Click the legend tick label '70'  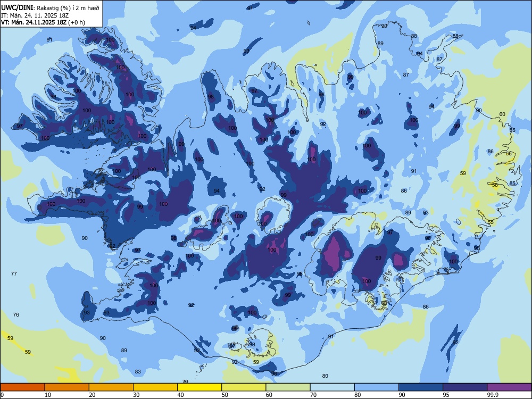(313, 395)
